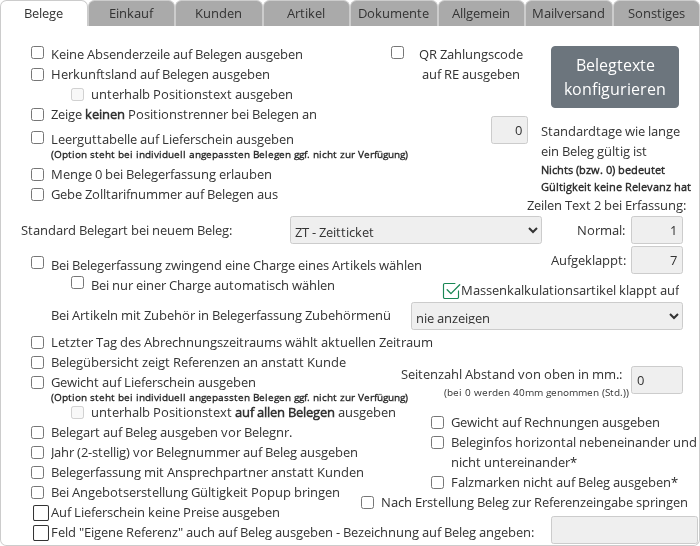Switch to the Einkauf tab
Viewport: 700px width, 546px height.
(129, 13)
